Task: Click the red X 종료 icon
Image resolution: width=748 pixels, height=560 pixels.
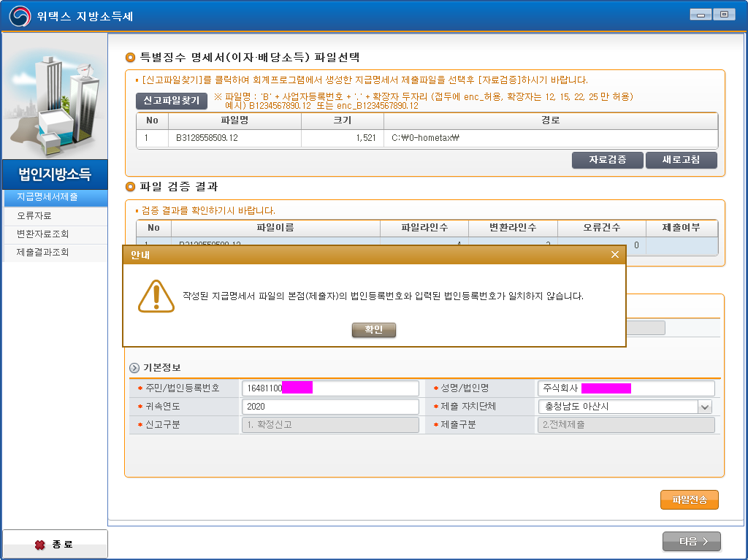Action: 40,545
